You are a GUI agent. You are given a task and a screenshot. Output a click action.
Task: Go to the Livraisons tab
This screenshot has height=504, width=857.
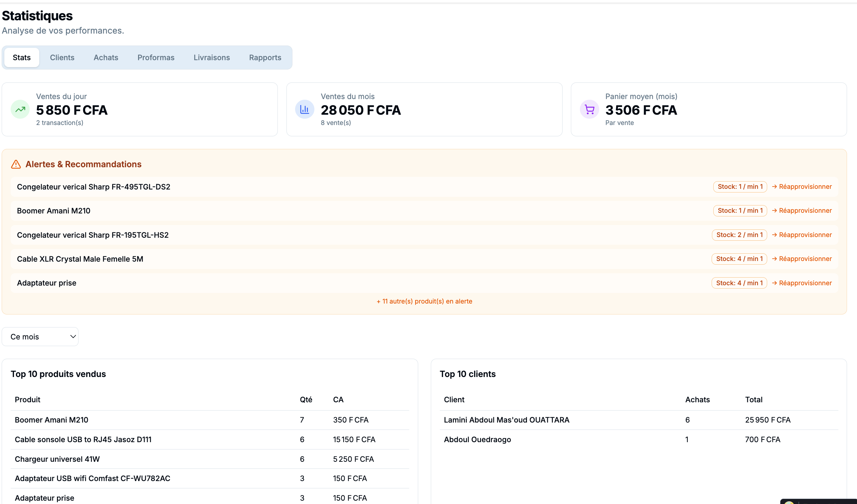point(212,58)
